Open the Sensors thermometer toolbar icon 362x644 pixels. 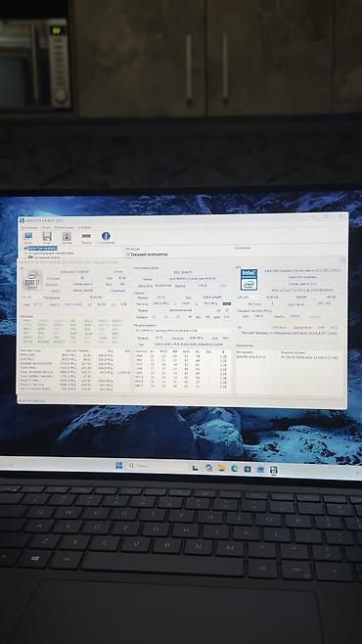tap(67, 237)
